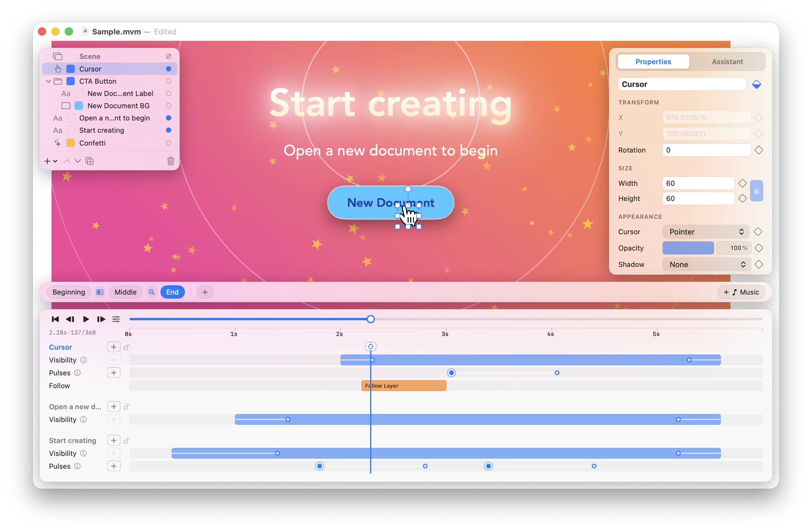812x532 pixels.
Task: Duplicate the selected layer
Action: (89, 161)
